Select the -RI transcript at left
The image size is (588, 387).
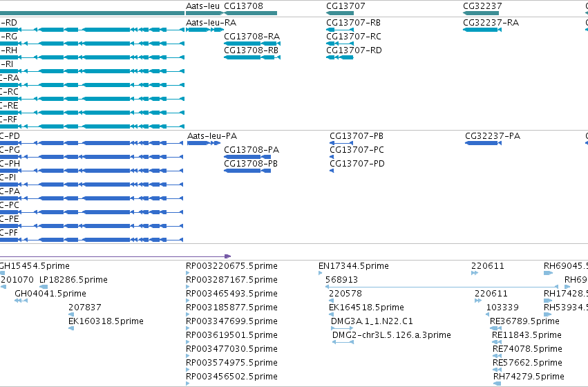pos(92,71)
